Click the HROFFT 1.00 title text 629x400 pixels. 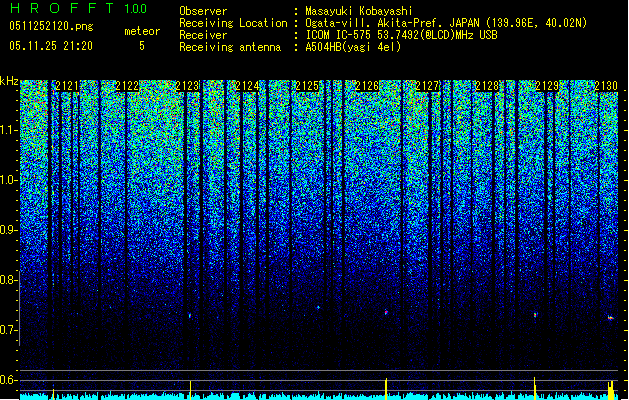[78, 8]
